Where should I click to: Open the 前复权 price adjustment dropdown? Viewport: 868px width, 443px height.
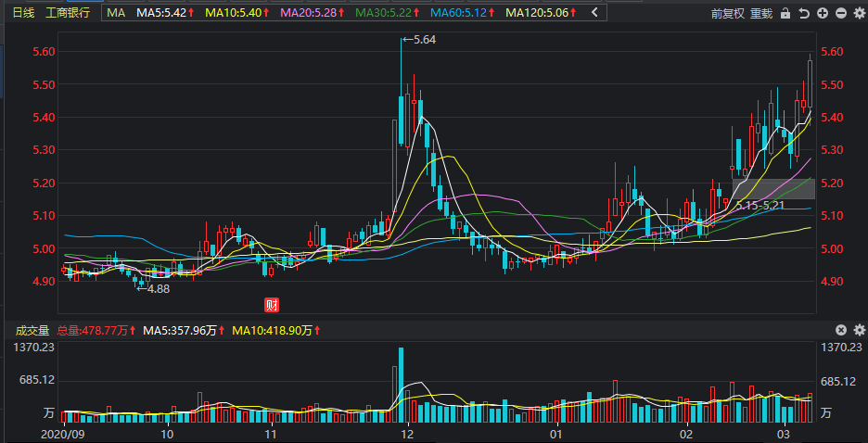click(728, 14)
